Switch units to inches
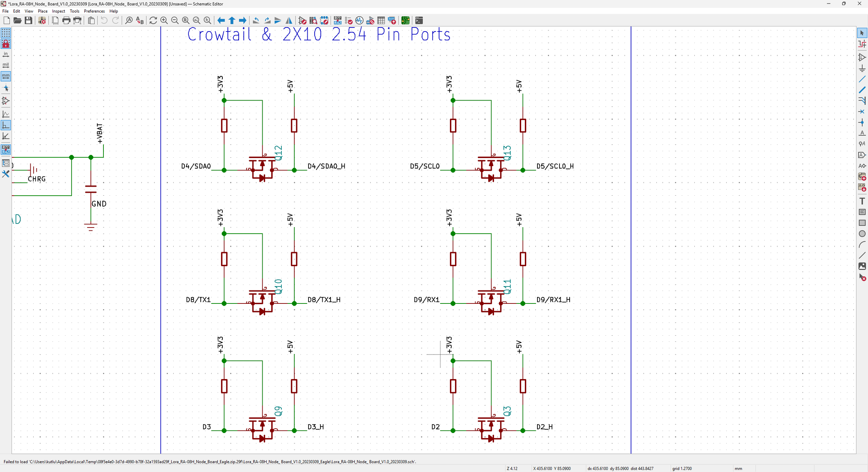Viewport: 868px width, 472px height. 6,55
